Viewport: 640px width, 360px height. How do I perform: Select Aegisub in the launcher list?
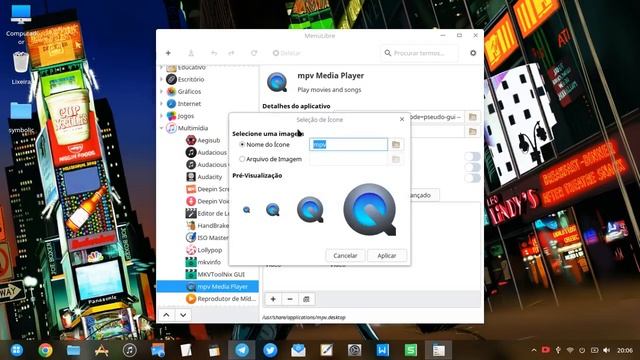pos(208,140)
